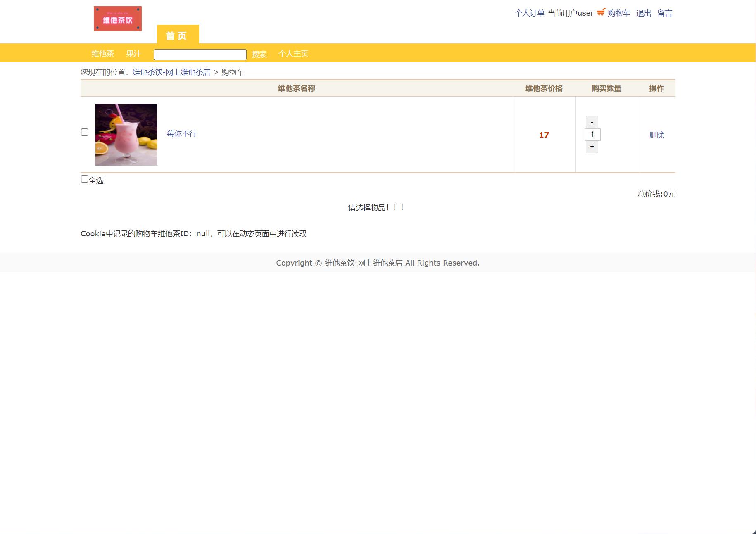Click the + button to increase quantity

(592, 147)
